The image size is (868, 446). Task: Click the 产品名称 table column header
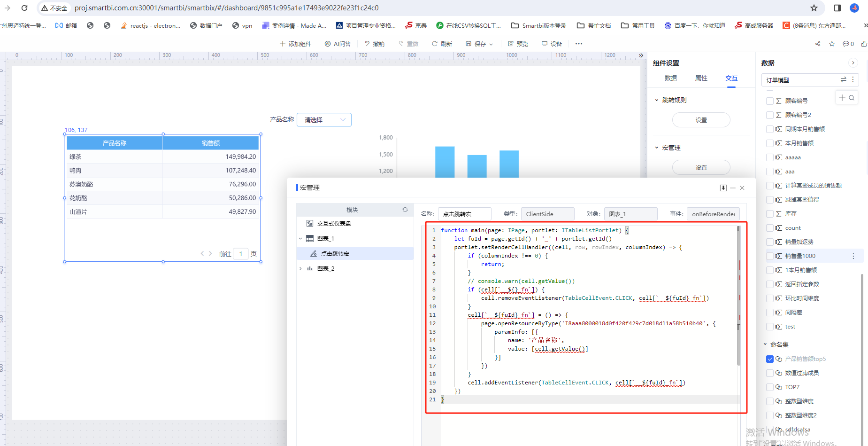[x=115, y=143]
